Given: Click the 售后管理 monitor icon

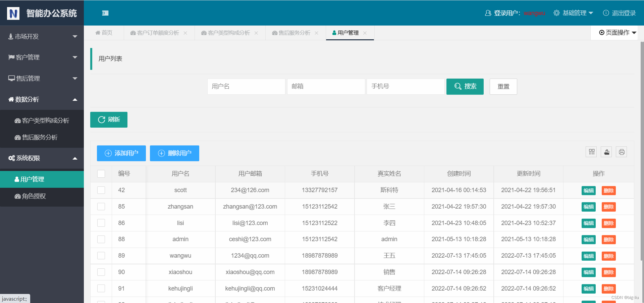Looking at the screenshot, I should [12, 78].
